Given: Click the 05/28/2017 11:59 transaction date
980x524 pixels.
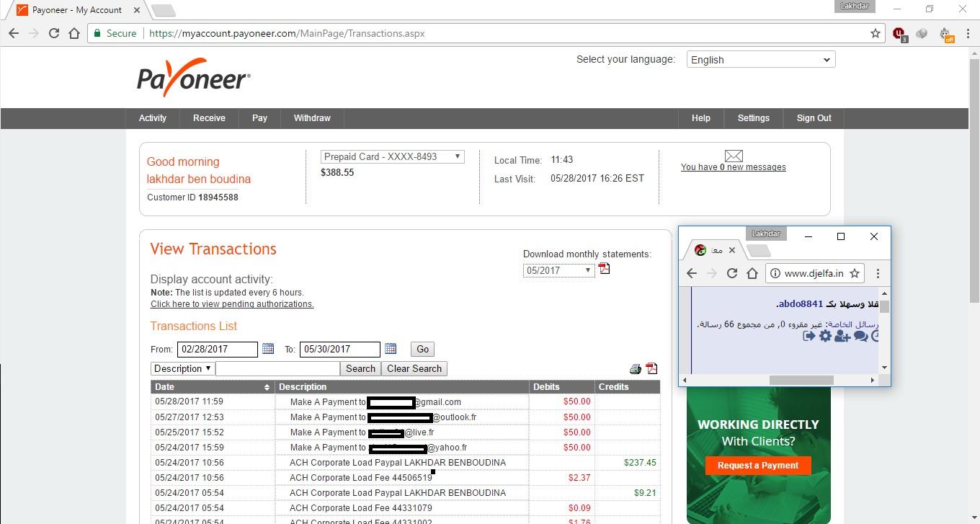Looking at the screenshot, I should [190, 402].
